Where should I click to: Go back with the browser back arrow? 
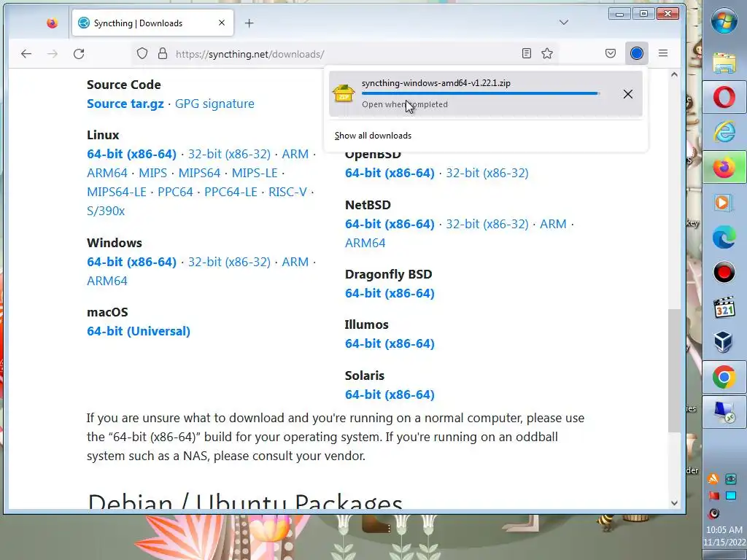(26, 54)
